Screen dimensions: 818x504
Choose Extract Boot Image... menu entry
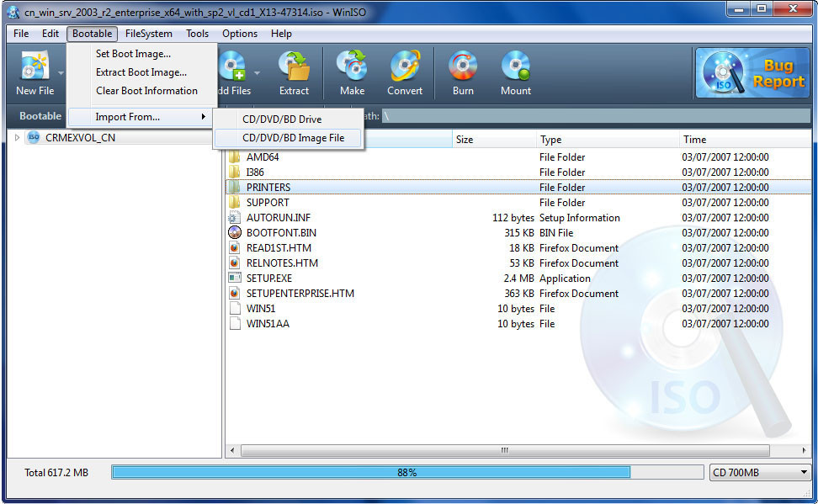[142, 72]
